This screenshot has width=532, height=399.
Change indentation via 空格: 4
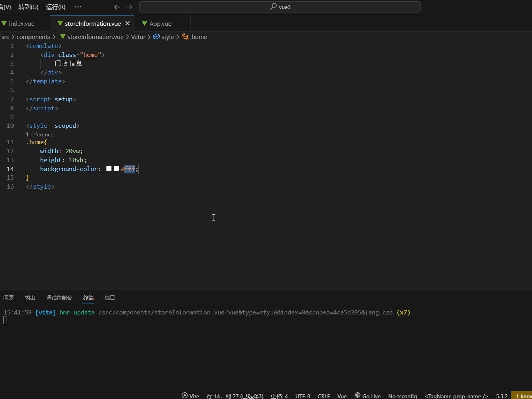[x=279, y=396]
